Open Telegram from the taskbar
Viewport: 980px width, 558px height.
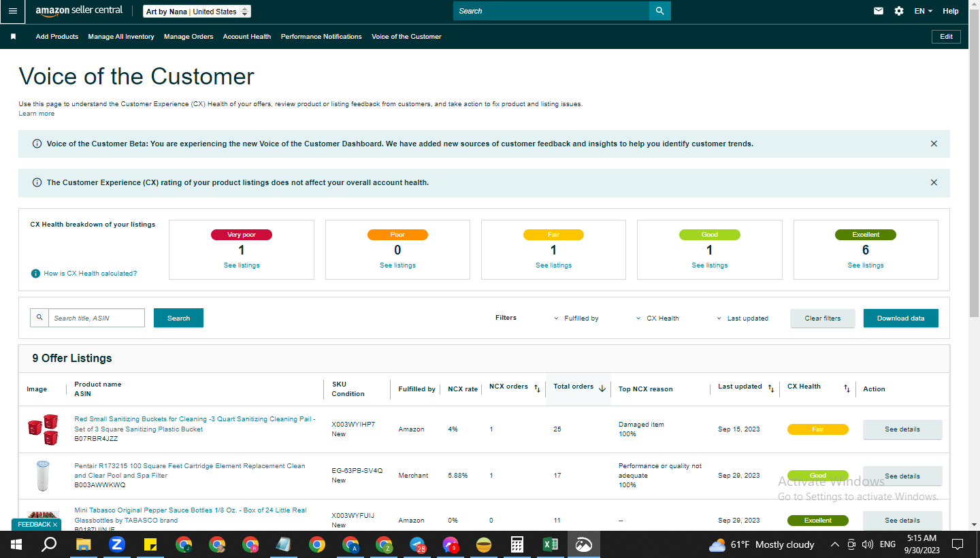[x=417, y=544]
